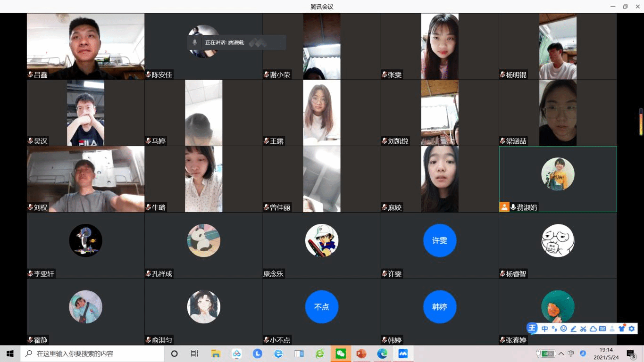
Task: Open the soft keyboard from the IME toolbar
Action: 602,329
